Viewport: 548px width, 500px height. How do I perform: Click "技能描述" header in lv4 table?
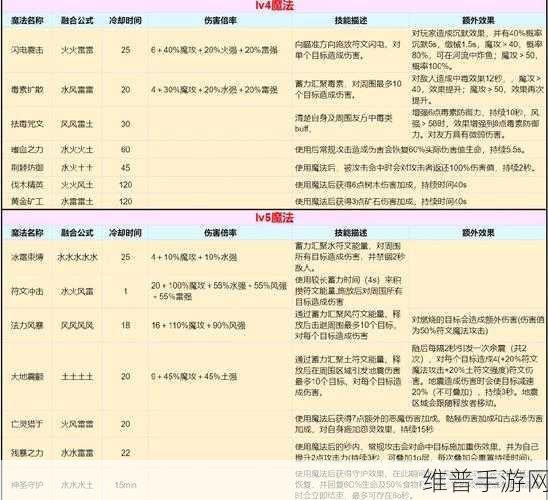click(x=351, y=20)
